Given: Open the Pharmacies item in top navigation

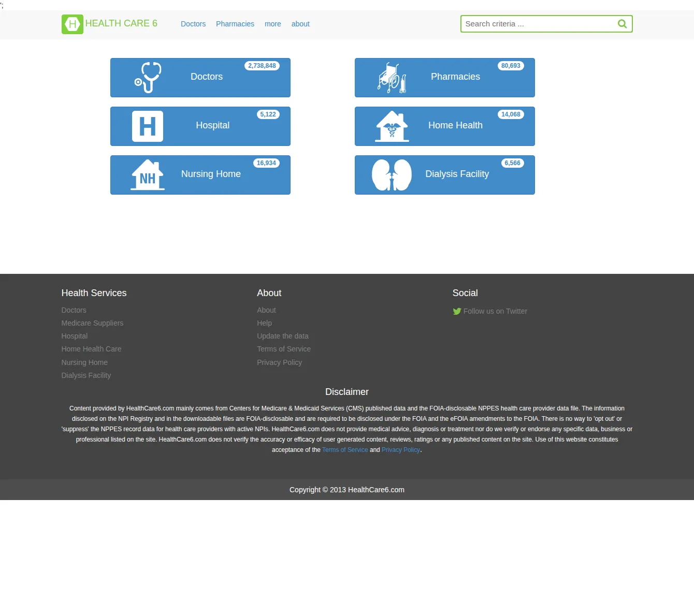Looking at the screenshot, I should click(x=235, y=24).
